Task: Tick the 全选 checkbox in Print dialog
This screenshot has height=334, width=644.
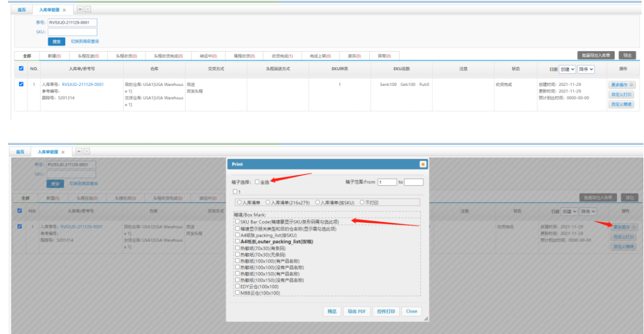Action: (x=257, y=182)
